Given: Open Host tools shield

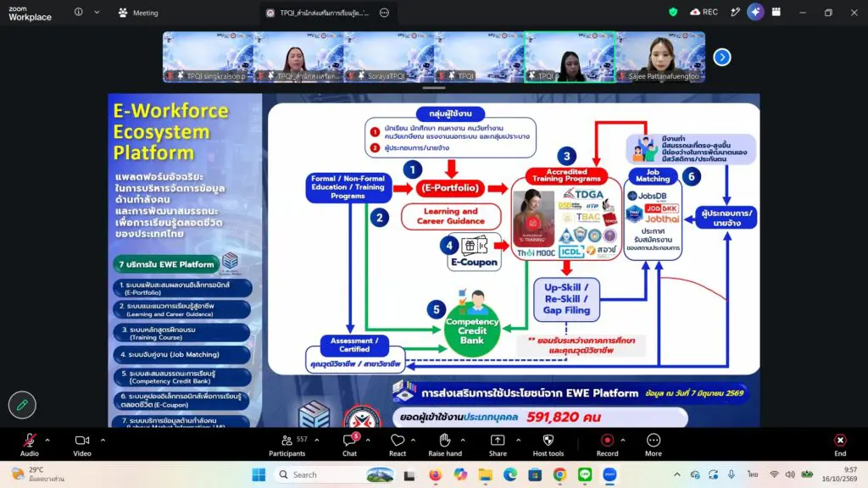Looking at the screenshot, I should (548, 445).
